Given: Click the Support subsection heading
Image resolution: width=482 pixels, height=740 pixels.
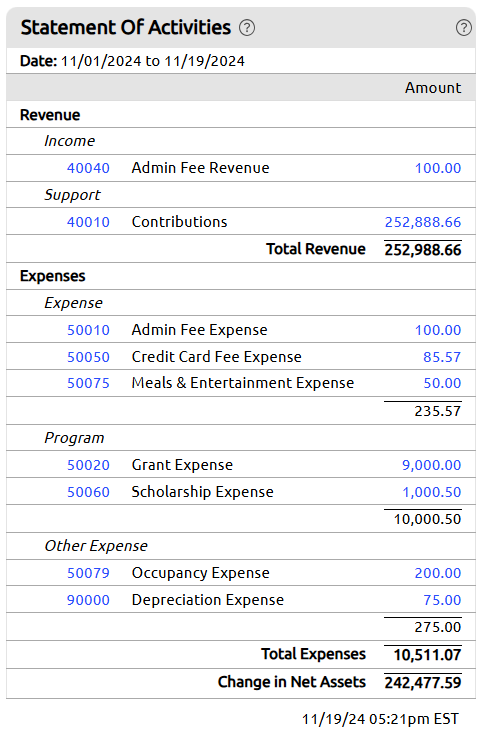Looking at the screenshot, I should coord(72,195).
